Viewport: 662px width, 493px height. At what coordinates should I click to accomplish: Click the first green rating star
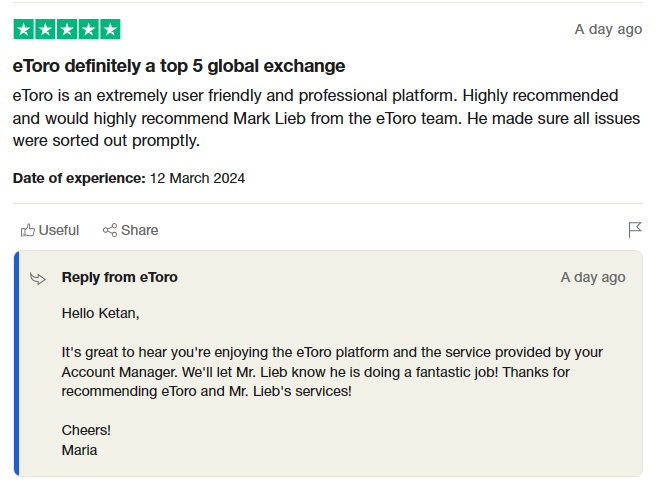coord(23,29)
